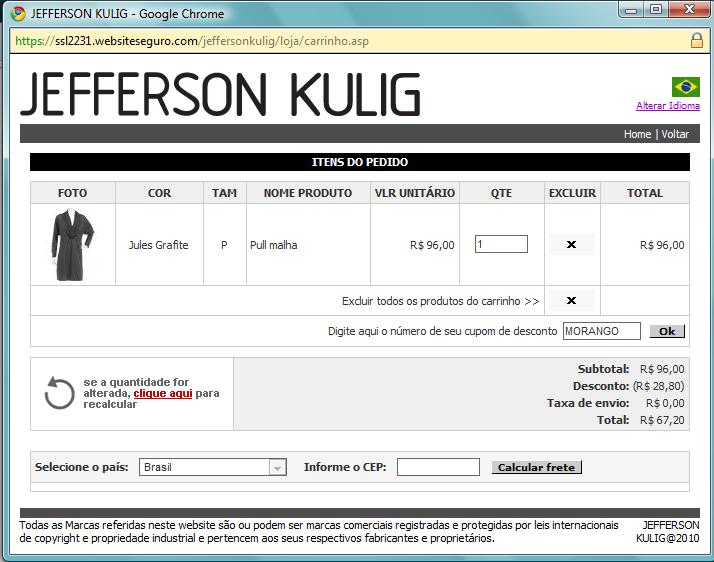Click the 'Pull malha' product name
This screenshot has width=714, height=562.
coord(274,245)
